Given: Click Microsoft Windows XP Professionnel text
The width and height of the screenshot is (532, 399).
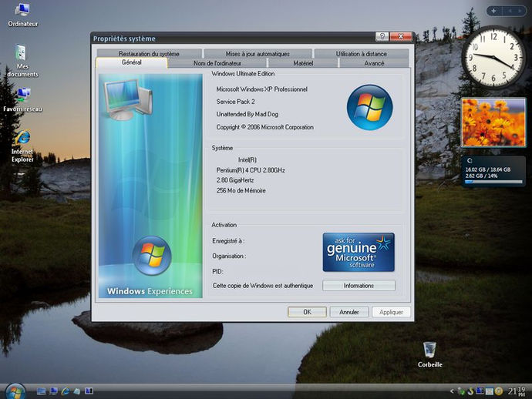Looking at the screenshot, I should (x=262, y=89).
